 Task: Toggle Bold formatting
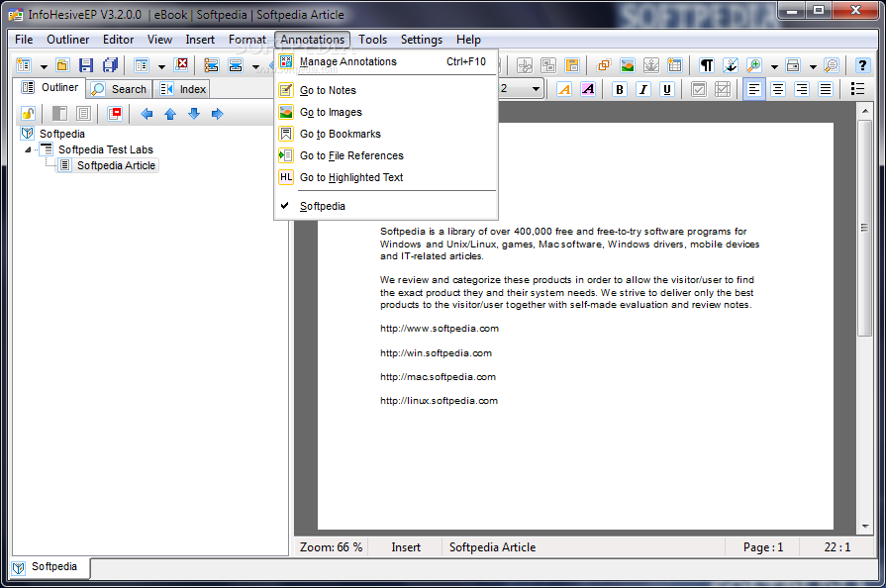pos(620,89)
